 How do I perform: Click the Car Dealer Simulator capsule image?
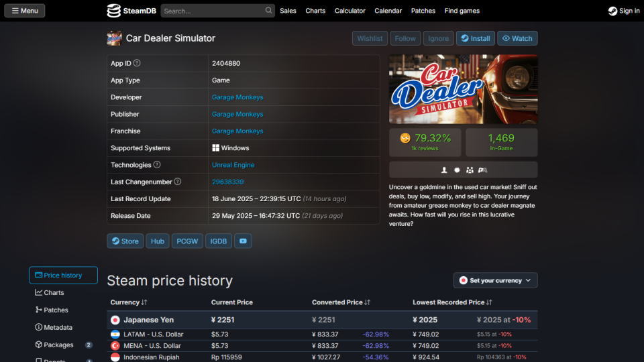pyautogui.click(x=464, y=89)
